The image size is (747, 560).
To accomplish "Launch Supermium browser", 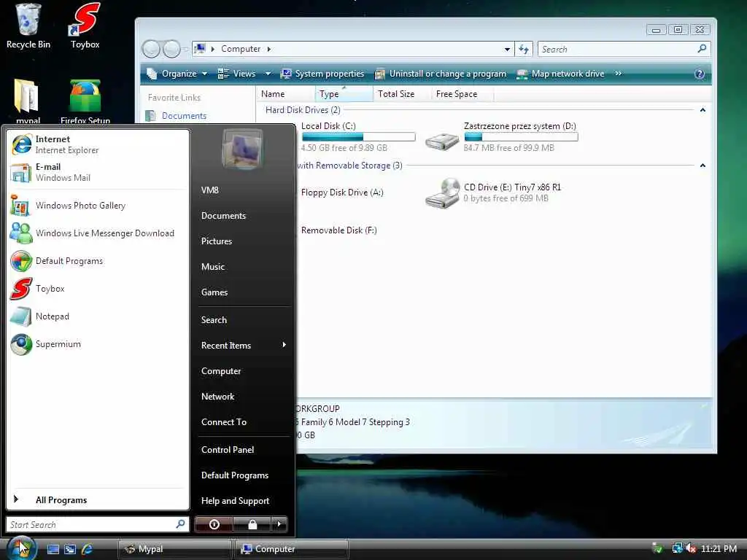I will click(98, 344).
